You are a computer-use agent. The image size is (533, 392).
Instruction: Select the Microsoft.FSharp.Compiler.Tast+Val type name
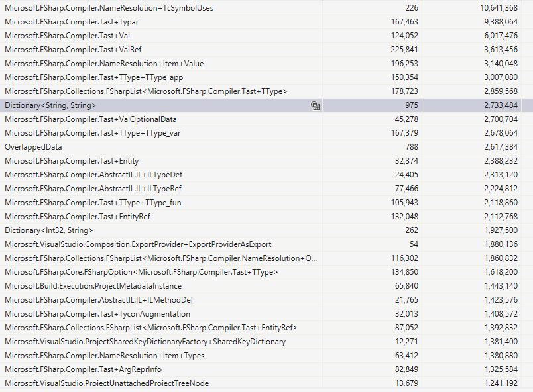pos(68,36)
